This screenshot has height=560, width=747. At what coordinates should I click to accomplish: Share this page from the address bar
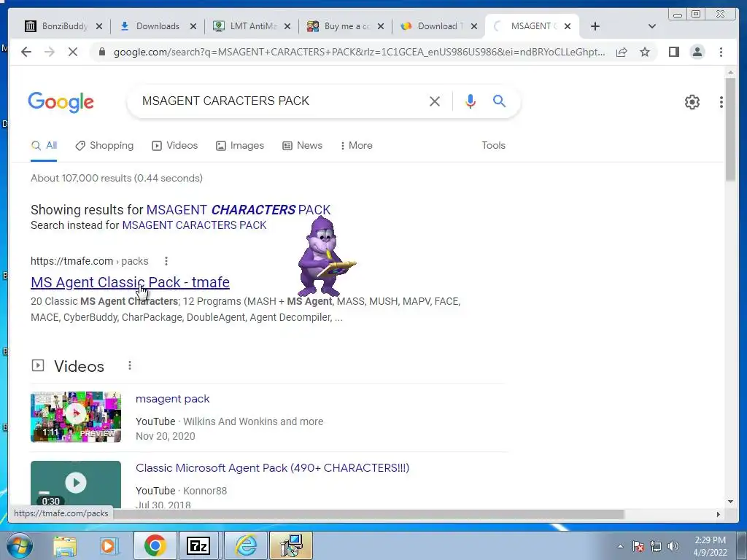[622, 52]
